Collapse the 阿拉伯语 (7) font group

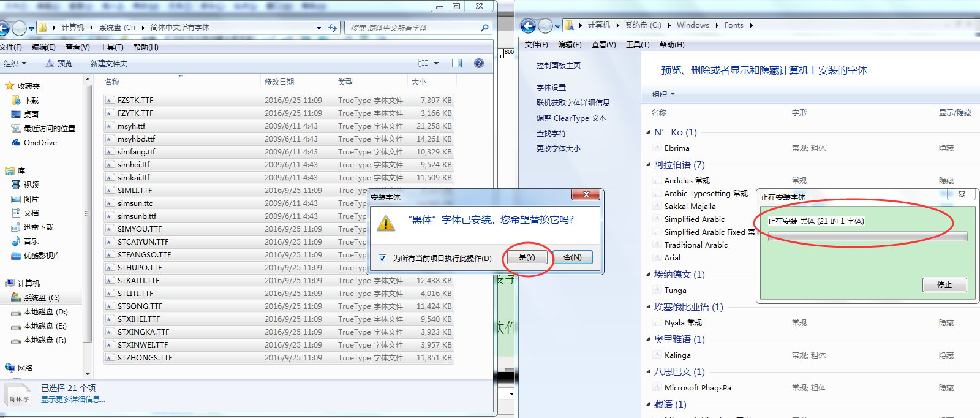coord(649,164)
